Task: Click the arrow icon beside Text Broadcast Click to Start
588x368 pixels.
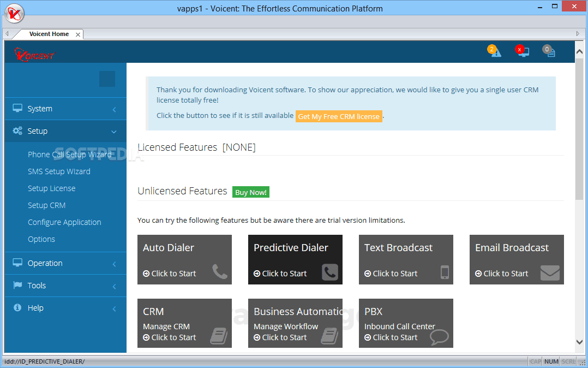Action: pyautogui.click(x=368, y=274)
